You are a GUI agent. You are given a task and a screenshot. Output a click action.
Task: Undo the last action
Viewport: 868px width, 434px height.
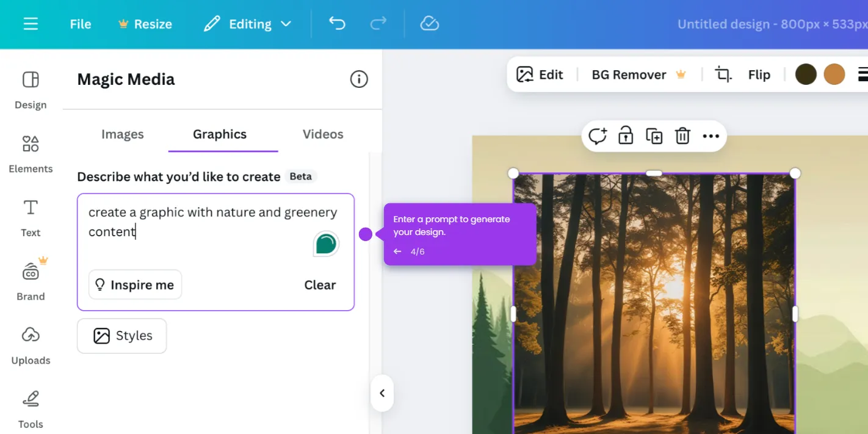point(336,23)
